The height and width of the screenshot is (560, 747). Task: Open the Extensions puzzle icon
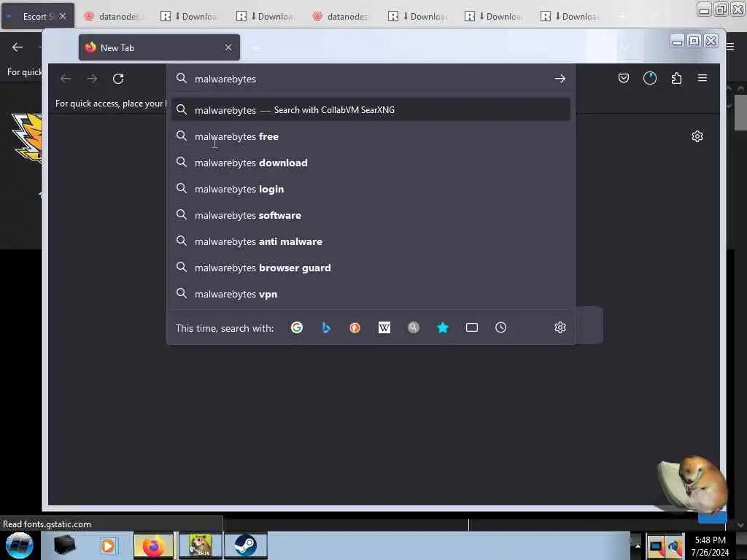(x=676, y=78)
